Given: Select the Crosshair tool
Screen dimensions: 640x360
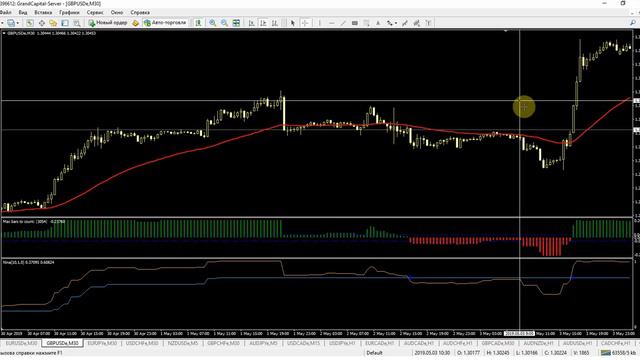Looking at the screenshot, I should click(x=305, y=23).
